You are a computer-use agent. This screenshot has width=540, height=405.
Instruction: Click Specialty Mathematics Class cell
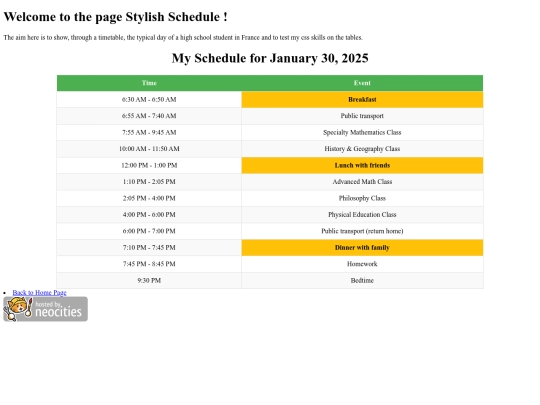362,132
